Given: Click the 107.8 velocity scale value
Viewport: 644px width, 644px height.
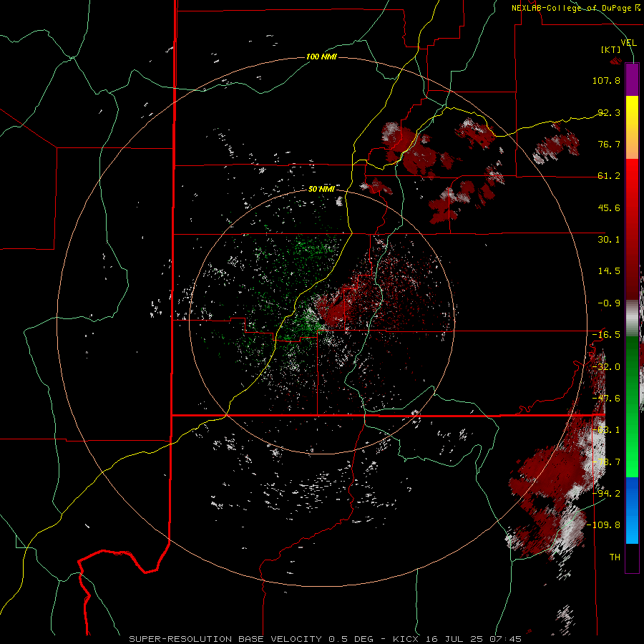Looking at the screenshot, I should (606, 80).
